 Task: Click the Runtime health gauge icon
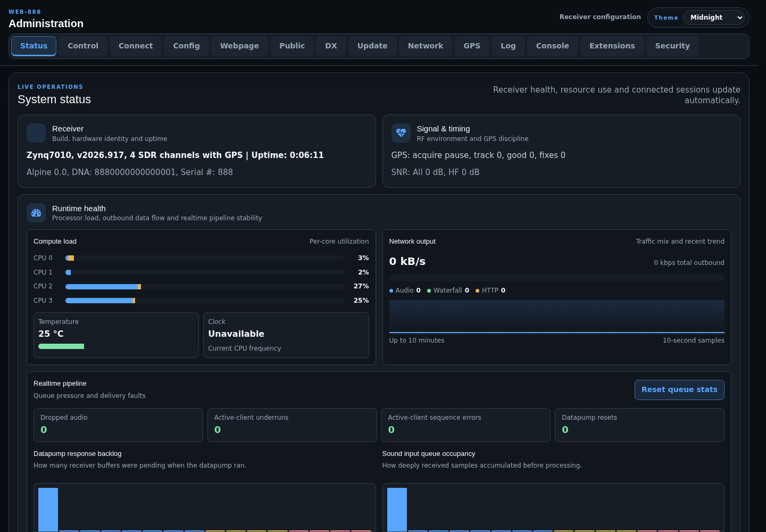pyautogui.click(x=36, y=213)
